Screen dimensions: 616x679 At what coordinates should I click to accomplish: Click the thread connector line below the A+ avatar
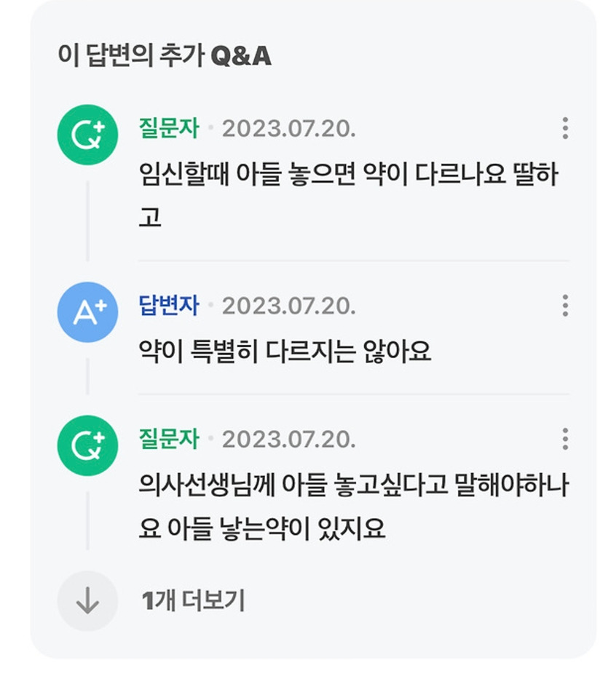click(87, 376)
